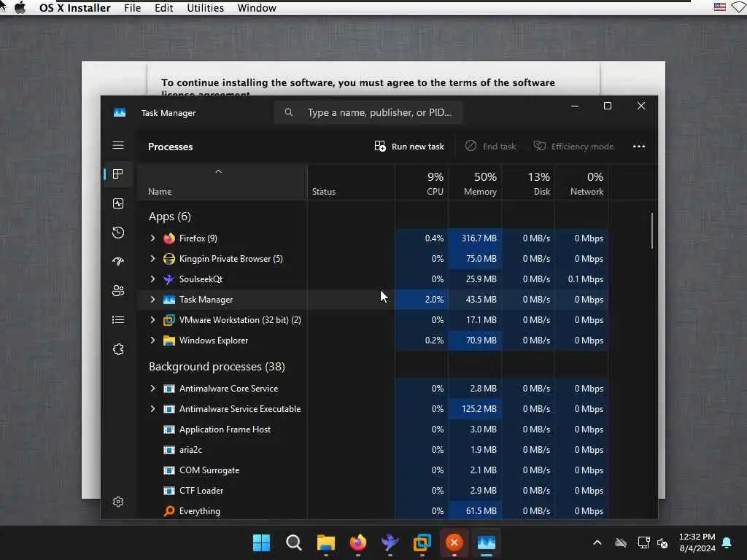Expand the Firefox (9) process group
The height and width of the screenshot is (560, 747).
(x=152, y=238)
